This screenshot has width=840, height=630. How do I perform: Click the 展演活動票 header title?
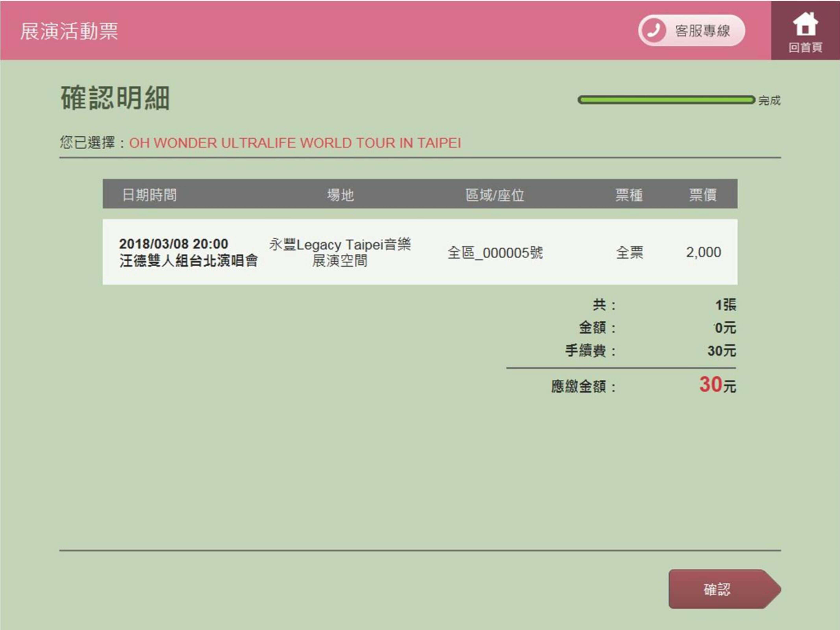[x=69, y=31]
